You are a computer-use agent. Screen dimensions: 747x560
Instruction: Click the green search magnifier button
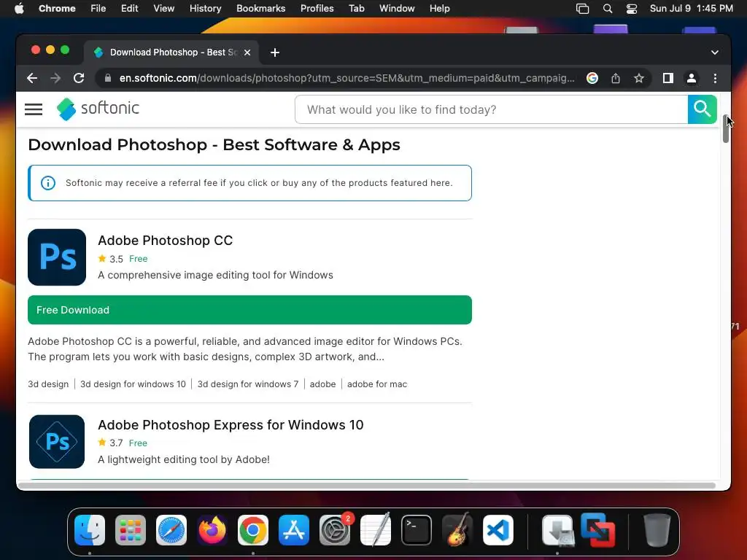tap(702, 109)
